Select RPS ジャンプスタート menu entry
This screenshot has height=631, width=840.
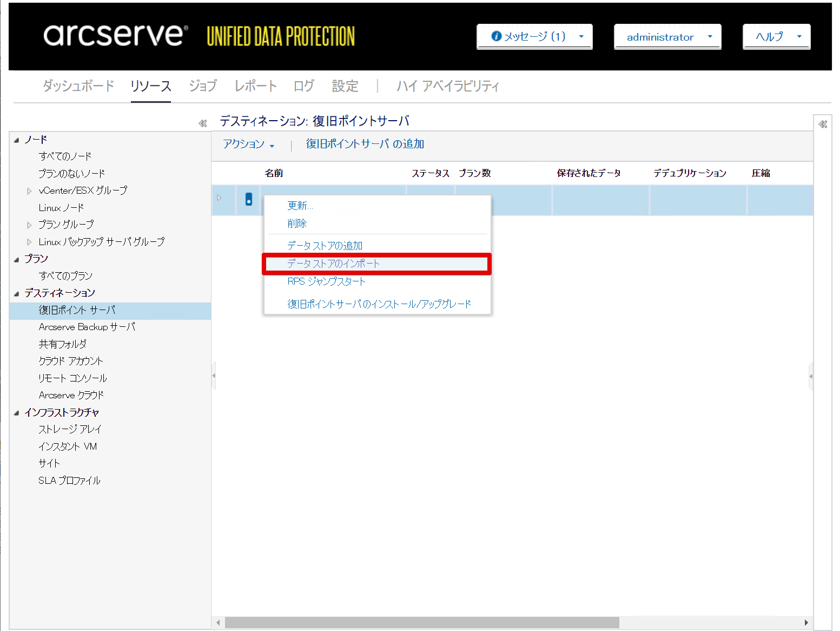tap(326, 281)
